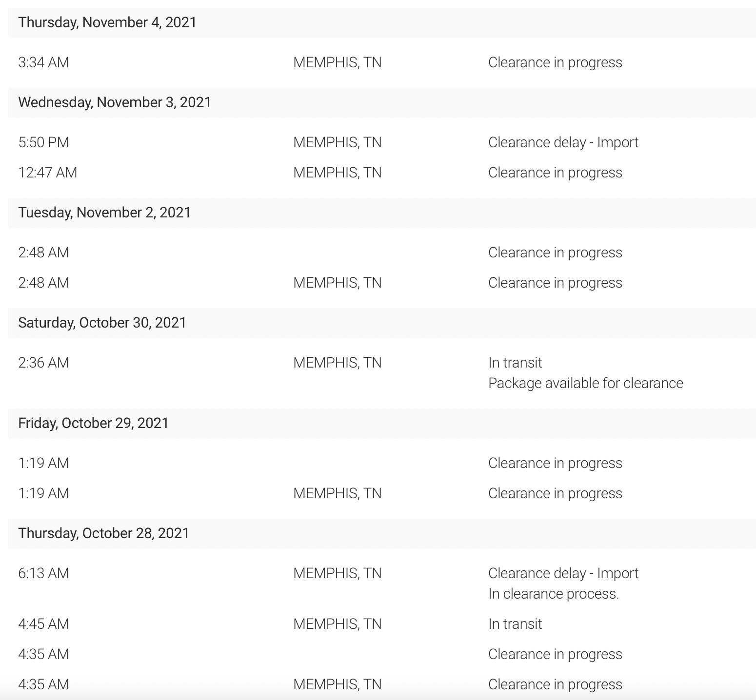Click the In clearance process. text
756x700 pixels.
(554, 594)
